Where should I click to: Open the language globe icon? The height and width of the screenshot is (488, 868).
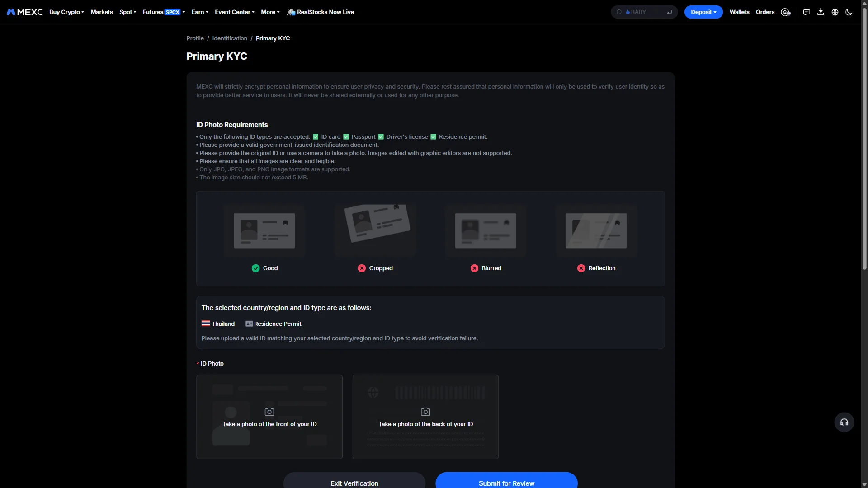coord(835,12)
